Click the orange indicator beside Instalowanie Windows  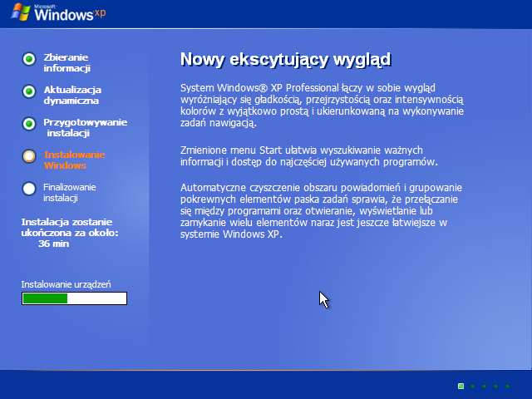tap(29, 156)
